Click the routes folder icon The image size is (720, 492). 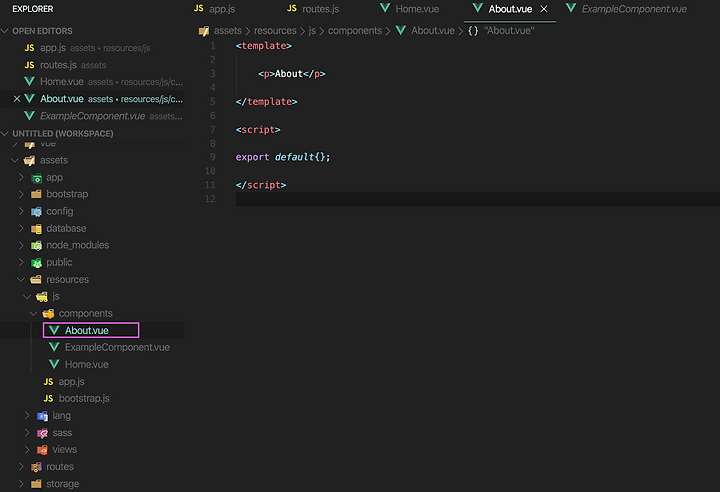36,467
